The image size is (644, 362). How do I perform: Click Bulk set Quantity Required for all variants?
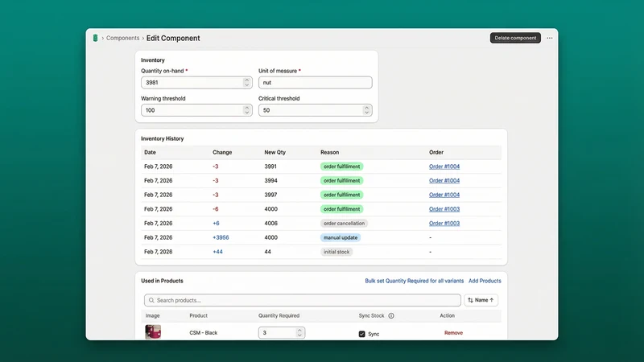point(414,281)
